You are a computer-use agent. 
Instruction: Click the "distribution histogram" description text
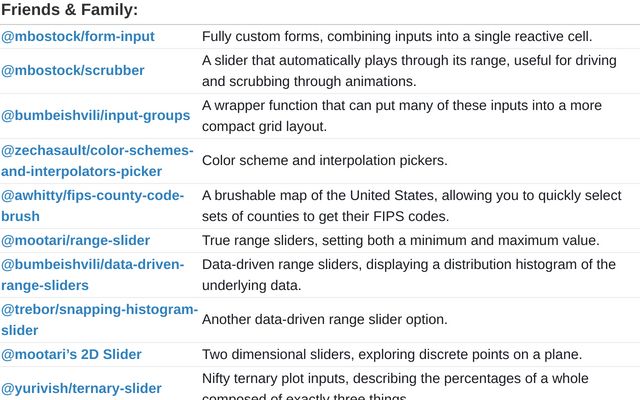[408, 274]
